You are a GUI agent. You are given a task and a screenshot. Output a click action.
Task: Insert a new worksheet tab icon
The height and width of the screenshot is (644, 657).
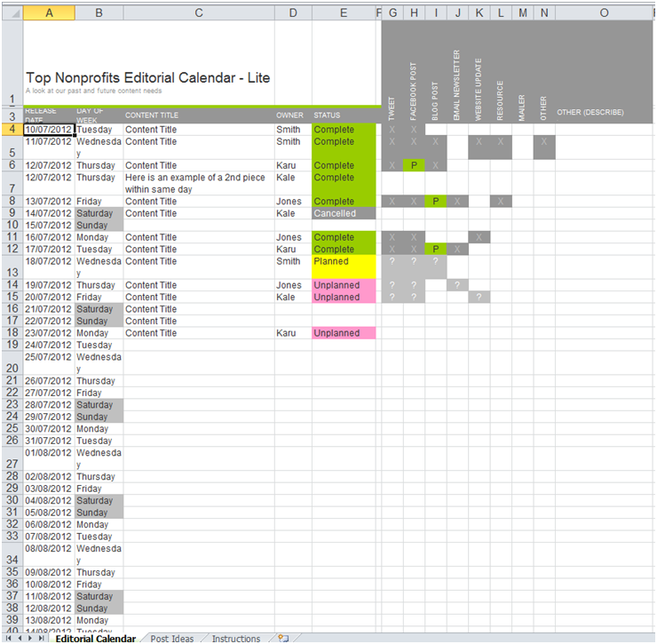(284, 638)
